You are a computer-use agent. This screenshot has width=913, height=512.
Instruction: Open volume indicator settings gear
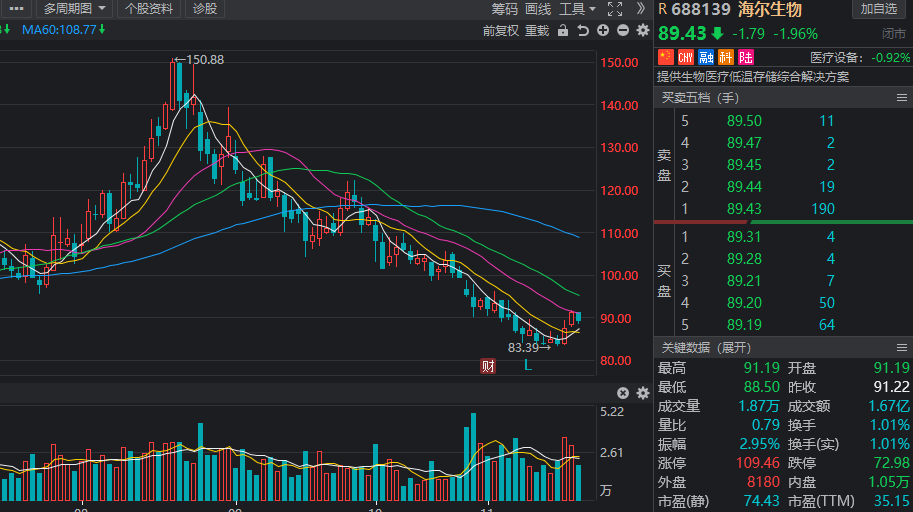point(642,393)
